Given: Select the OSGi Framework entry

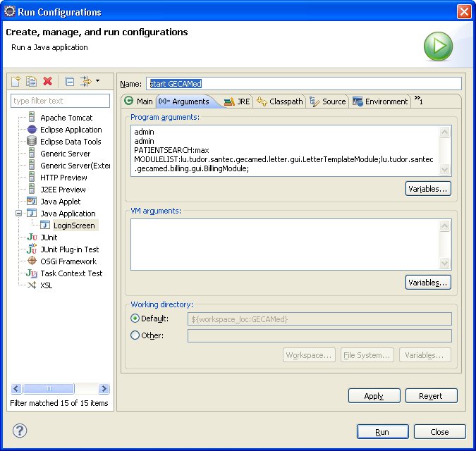Looking at the screenshot, I should click(x=68, y=261).
